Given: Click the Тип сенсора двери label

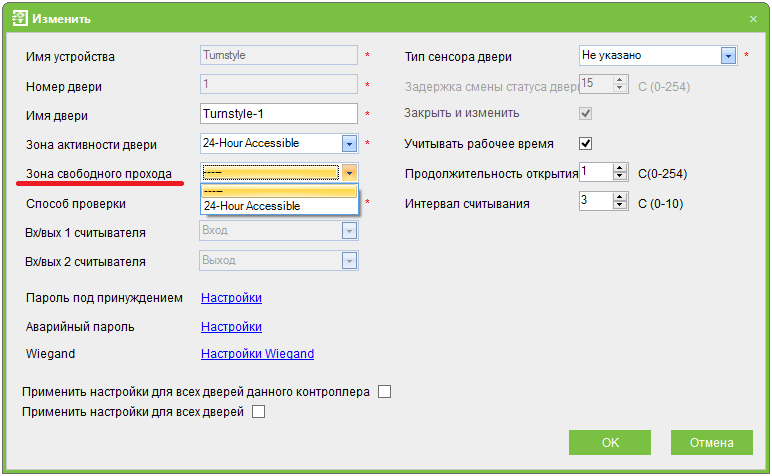Looking at the screenshot, I should click(458, 57).
